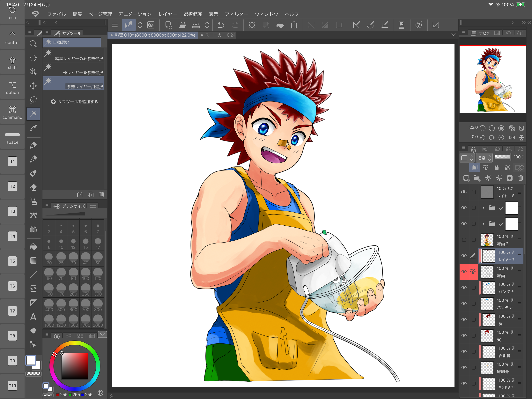
Task: Click the Redo arrow in command bar
Action: tap(234, 25)
